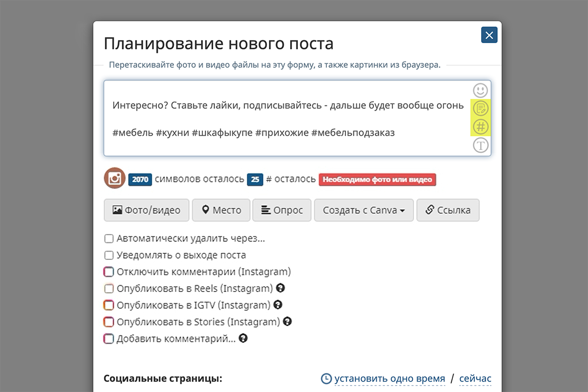Click the Социальные страницы heading

click(x=163, y=379)
